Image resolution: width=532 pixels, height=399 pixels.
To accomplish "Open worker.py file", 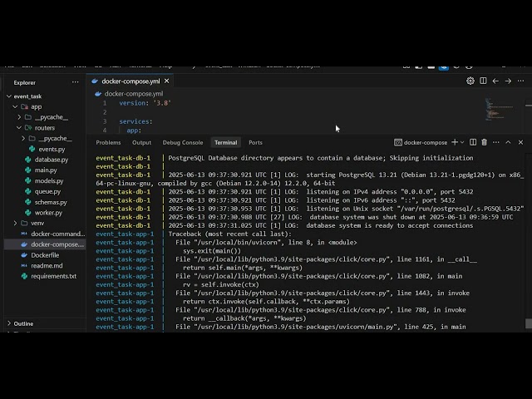I will click(x=48, y=213).
